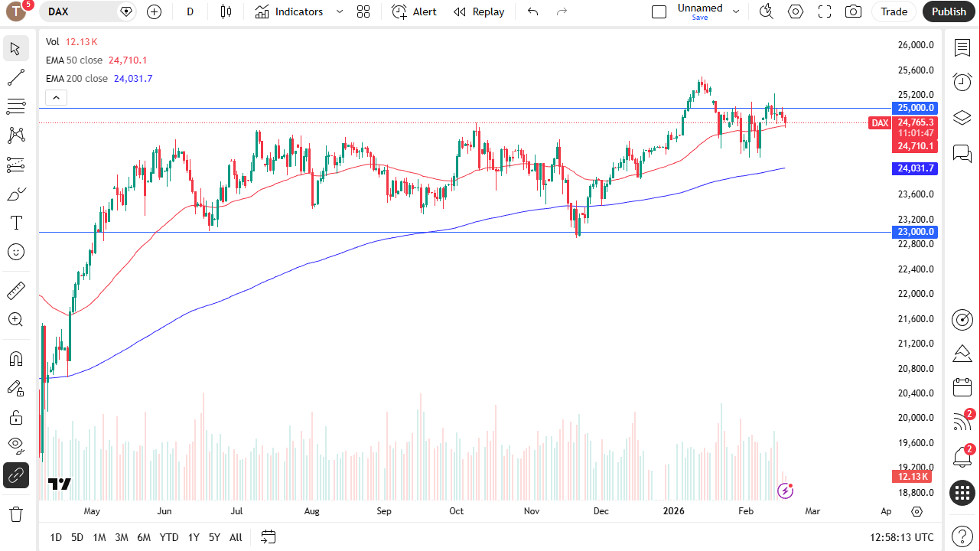Viewport: 980px width, 551px height.
Task: Open the calendar panel in the right sidebar
Action: pos(962,388)
